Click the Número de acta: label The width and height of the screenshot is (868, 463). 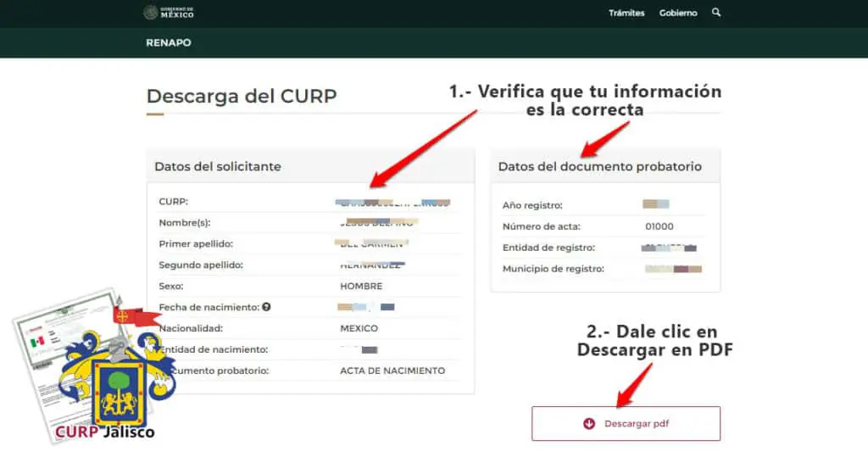point(542,226)
